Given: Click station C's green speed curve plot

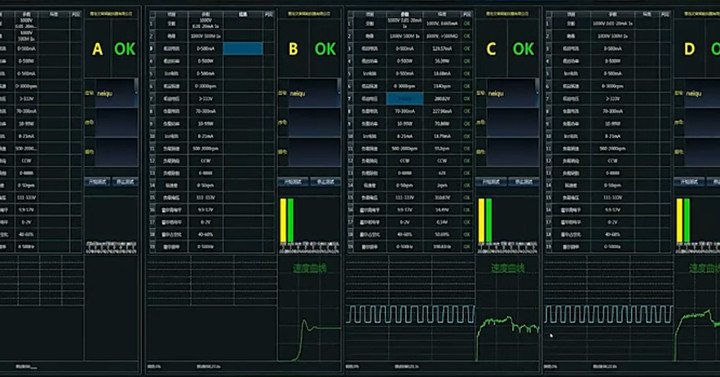Looking at the screenshot, I should pyautogui.click(x=508, y=338).
